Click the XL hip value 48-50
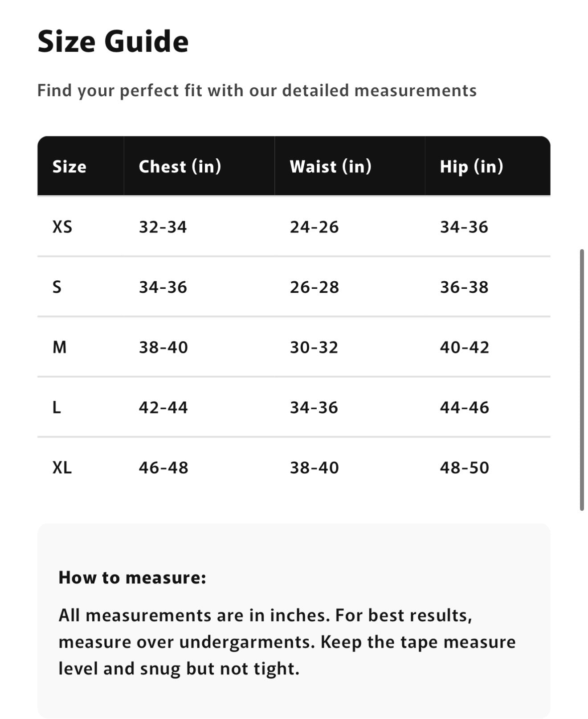This screenshot has height=719, width=588. [x=464, y=468]
